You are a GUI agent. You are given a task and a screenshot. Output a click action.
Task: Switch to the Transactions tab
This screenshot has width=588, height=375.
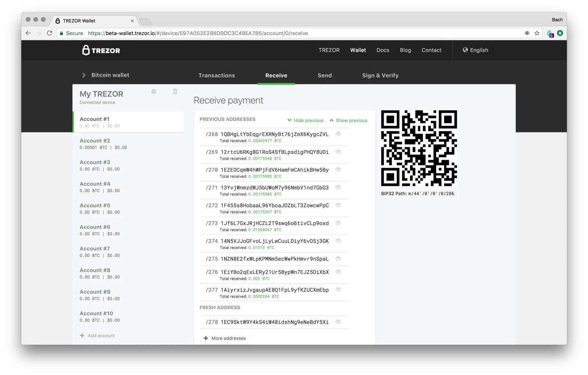216,75
